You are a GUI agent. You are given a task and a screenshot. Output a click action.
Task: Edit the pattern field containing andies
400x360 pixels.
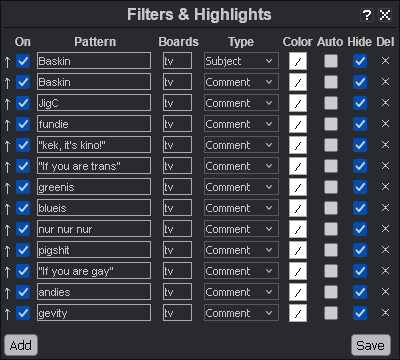click(94, 292)
